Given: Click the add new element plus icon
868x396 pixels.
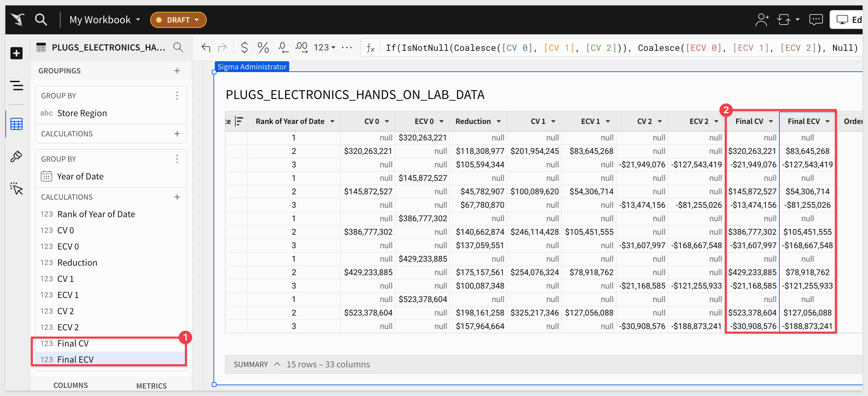Looking at the screenshot, I should 16,53.
